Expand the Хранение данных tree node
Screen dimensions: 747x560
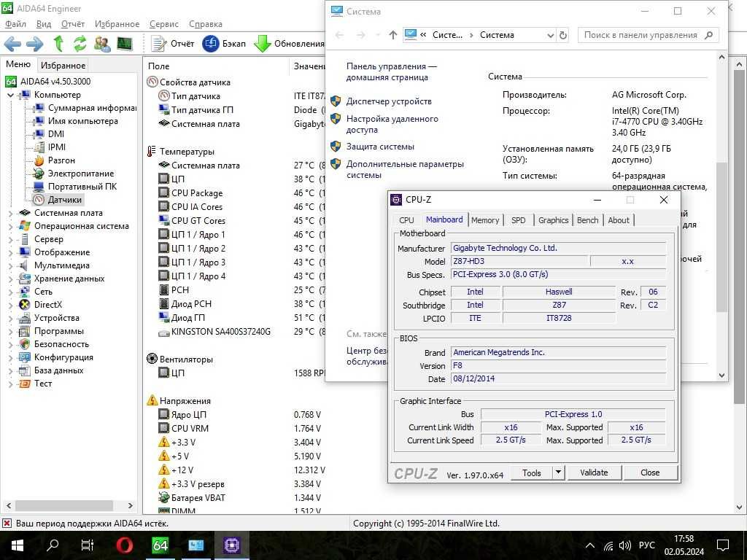[10, 279]
